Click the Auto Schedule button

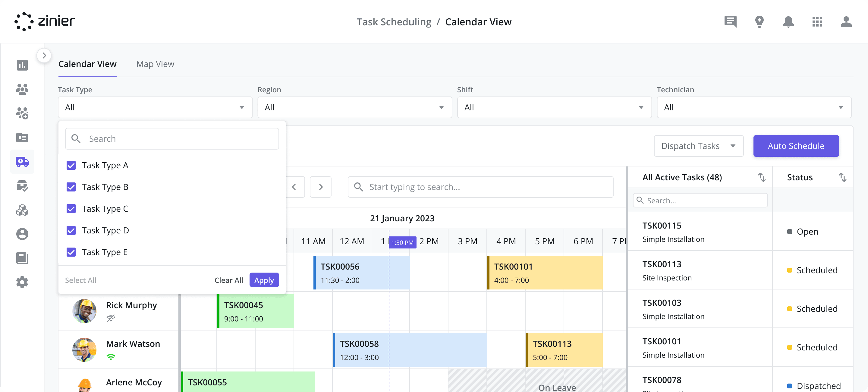pyautogui.click(x=796, y=146)
